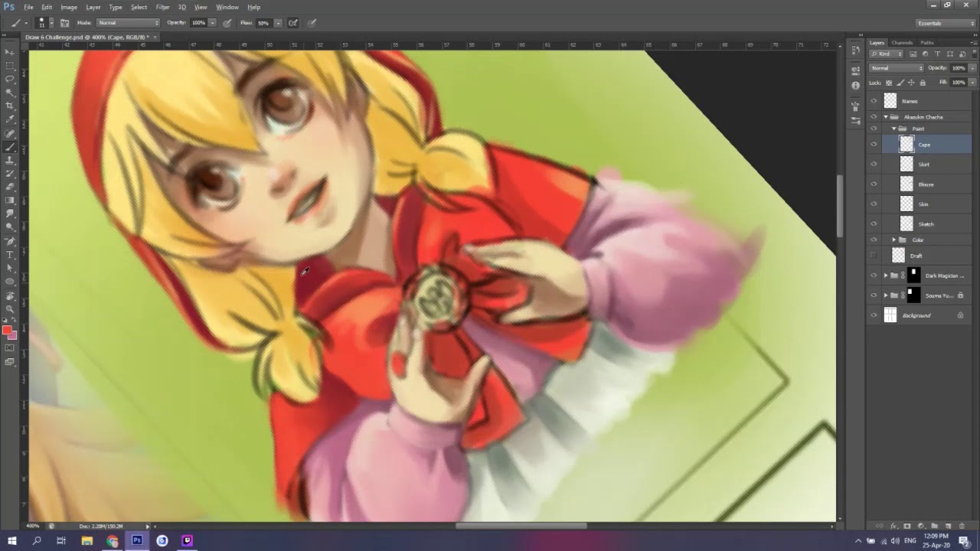
Task: Select the Hand tool
Action: (x=10, y=295)
